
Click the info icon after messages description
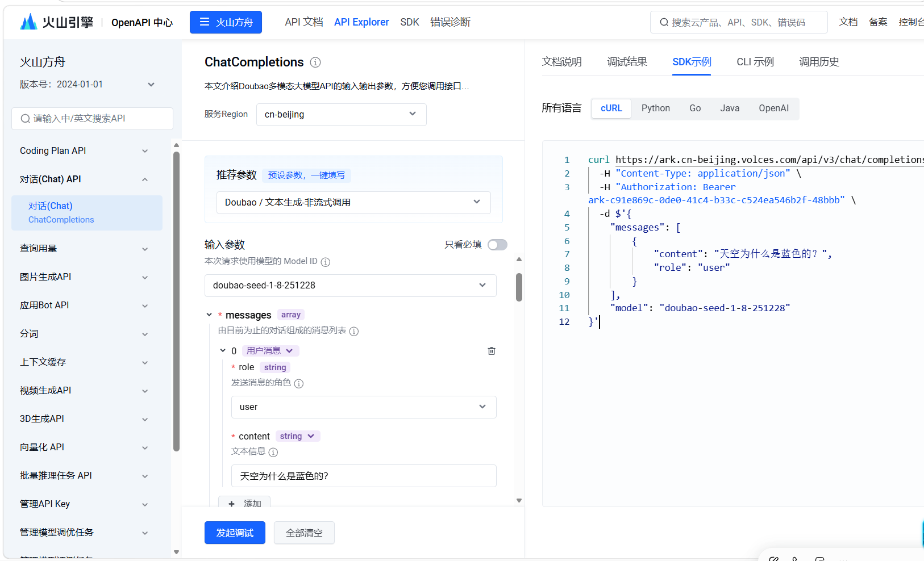pos(354,331)
